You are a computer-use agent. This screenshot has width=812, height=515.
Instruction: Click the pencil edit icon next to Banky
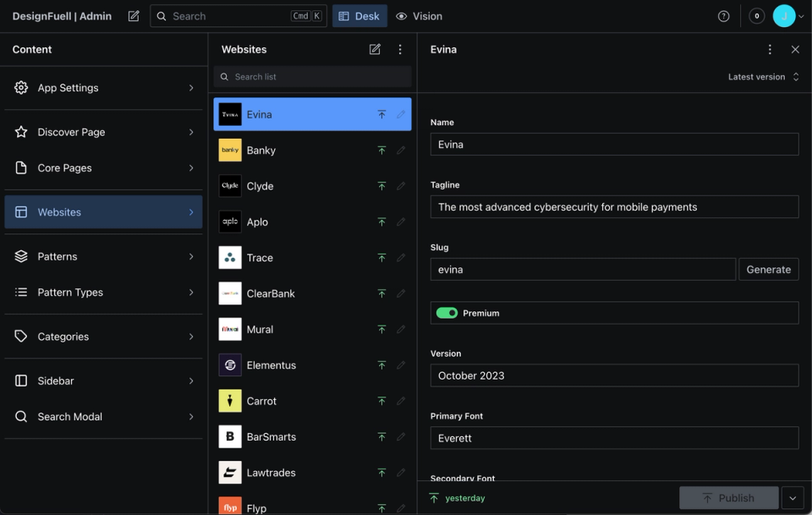coord(400,150)
